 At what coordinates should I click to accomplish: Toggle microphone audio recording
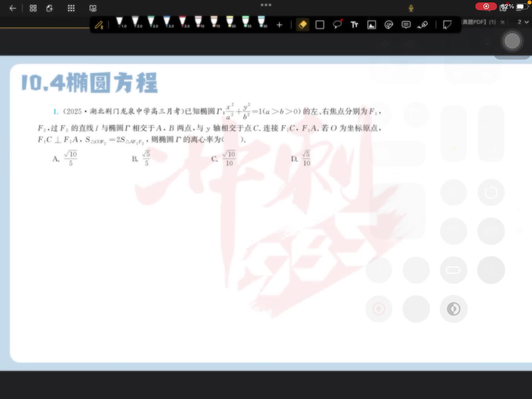coord(411,8)
